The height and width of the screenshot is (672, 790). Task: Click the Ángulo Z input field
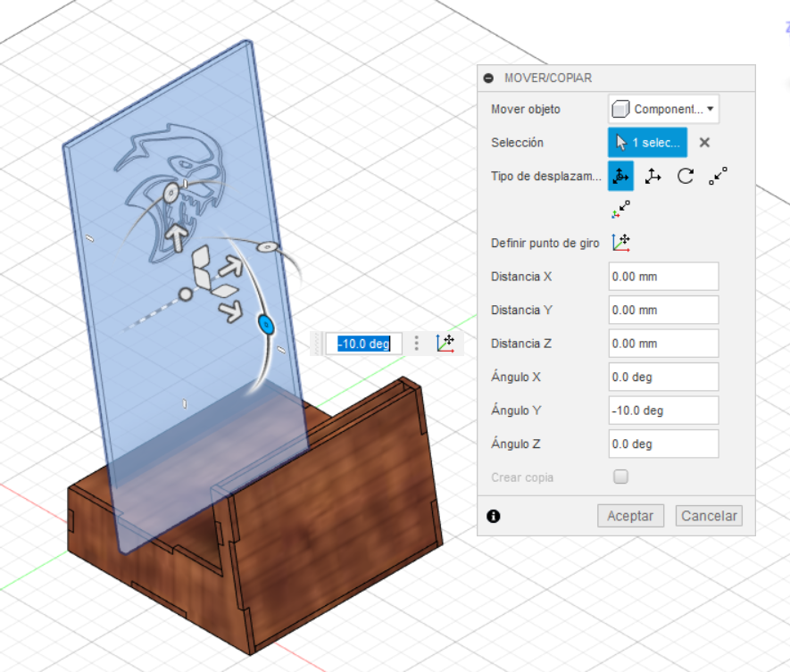click(x=663, y=444)
